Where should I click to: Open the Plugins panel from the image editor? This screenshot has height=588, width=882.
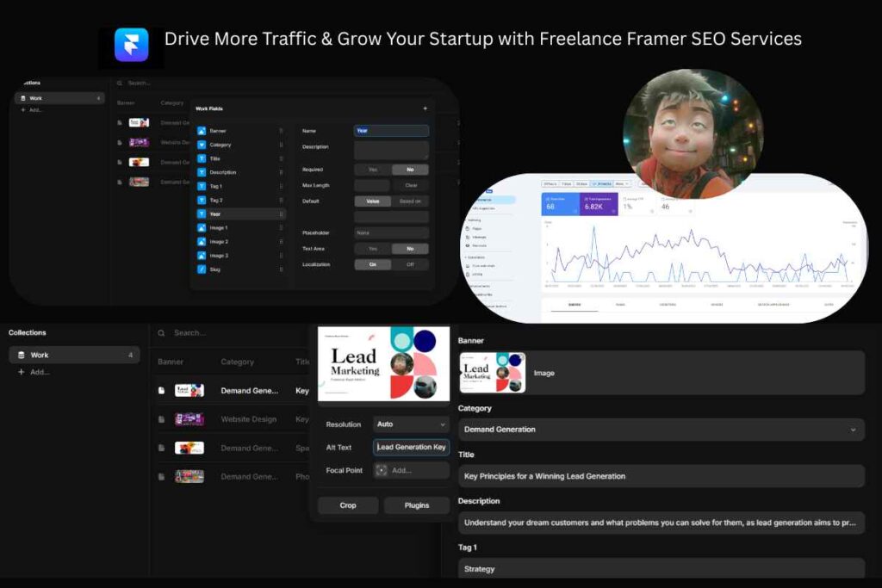point(417,505)
